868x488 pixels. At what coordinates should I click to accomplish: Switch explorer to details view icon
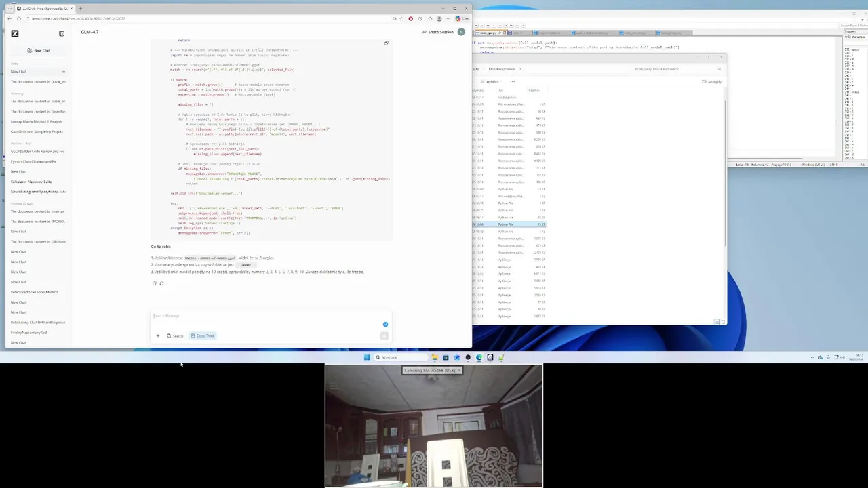click(717, 322)
